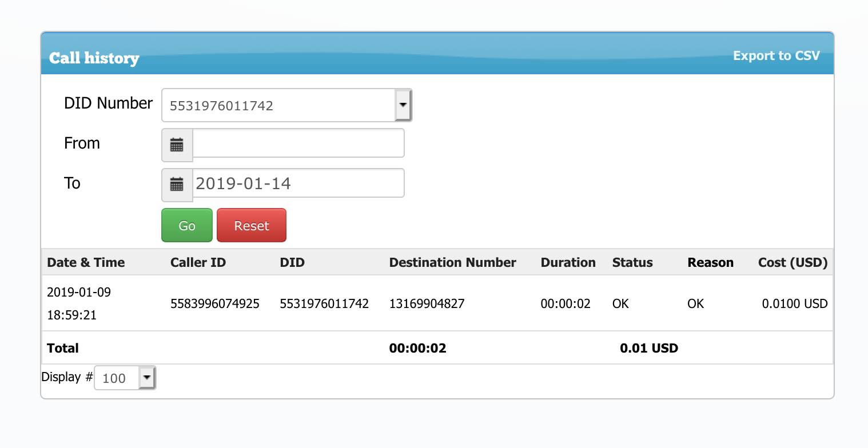
Task: Open the Display # rows dropdown
Action: [147, 378]
